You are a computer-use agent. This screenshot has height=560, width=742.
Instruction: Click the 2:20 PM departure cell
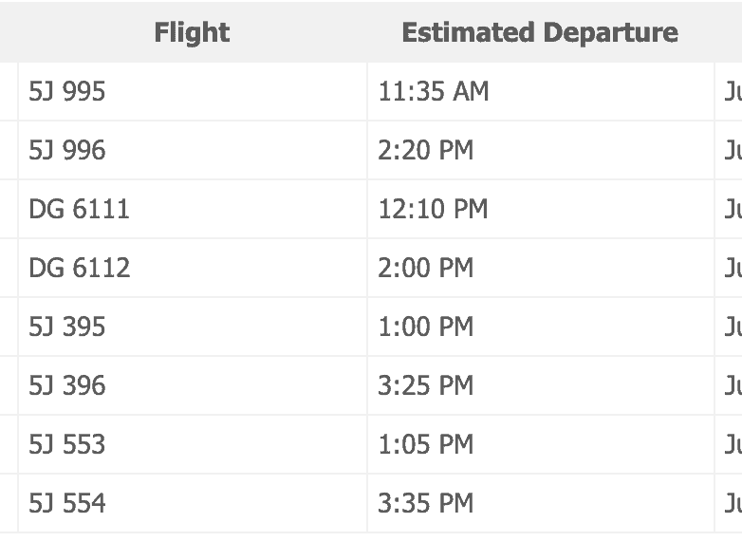click(425, 151)
